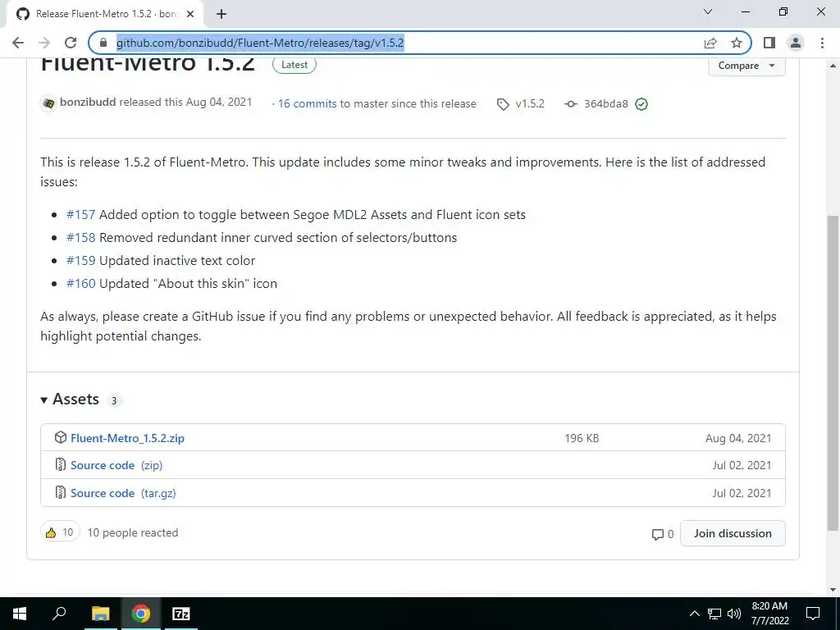Viewport: 840px width, 630px height.
Task: Bookmark this page with the star icon
Action: point(737,43)
